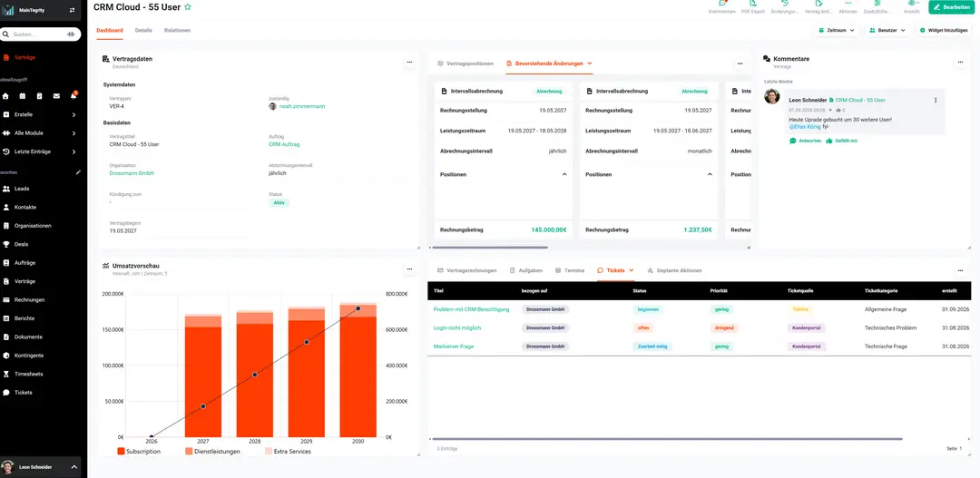The image size is (980, 478).
Task: Collapse Positionen in the jährlich billing card
Action: click(x=564, y=174)
